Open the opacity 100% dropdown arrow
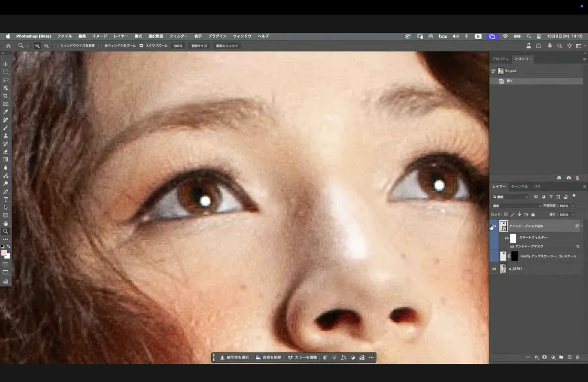This screenshot has height=382, width=588. click(x=573, y=206)
